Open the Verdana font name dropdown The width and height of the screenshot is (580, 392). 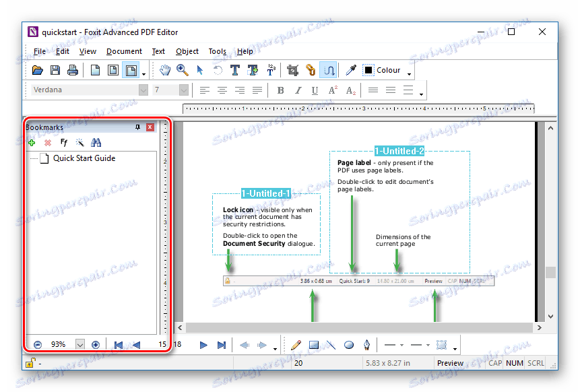pyautogui.click(x=143, y=90)
